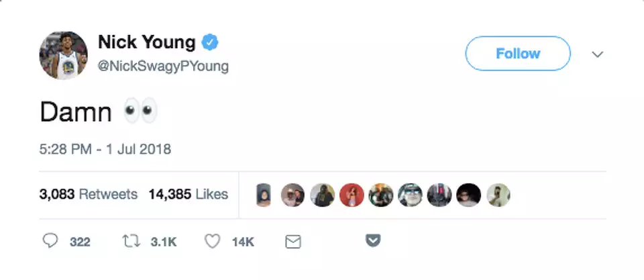Open the red-background liker avatar
Screen dimensions: 644x280
[352, 195]
